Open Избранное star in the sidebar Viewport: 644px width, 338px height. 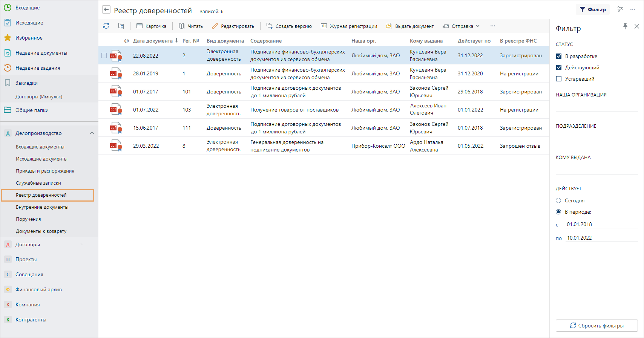8,38
